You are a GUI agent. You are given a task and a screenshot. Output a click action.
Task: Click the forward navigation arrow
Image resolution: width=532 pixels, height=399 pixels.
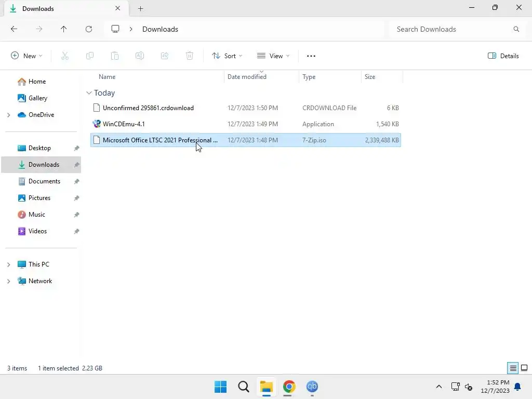click(39, 29)
